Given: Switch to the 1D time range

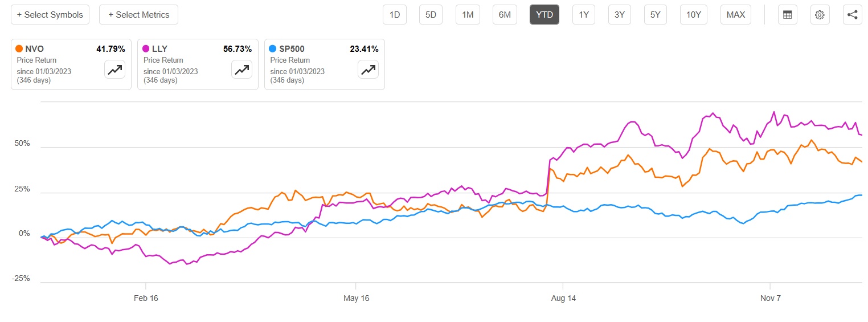Looking at the screenshot, I should click(x=395, y=15).
